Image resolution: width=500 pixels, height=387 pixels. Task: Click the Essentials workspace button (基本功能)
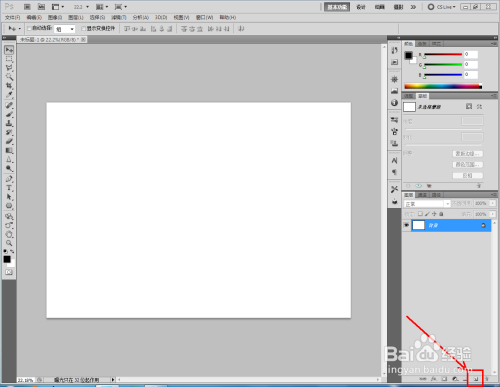click(337, 7)
